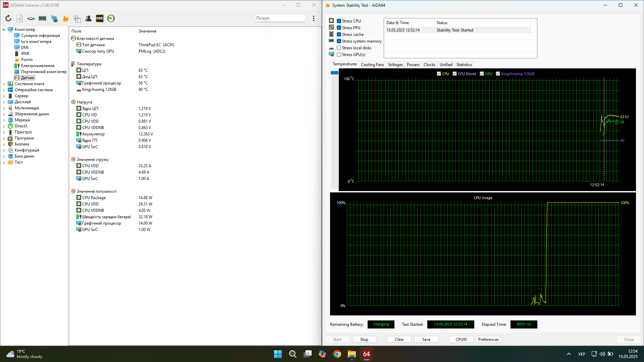Disable the Stress CPU checkbox
Viewport: 644px width, 362px height.
[339, 21]
